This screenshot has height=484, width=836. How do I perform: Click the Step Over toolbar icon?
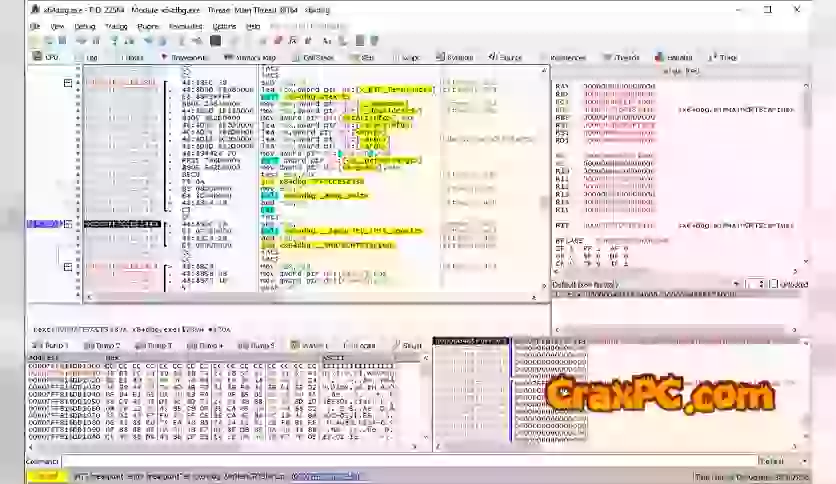[x=130, y=41]
